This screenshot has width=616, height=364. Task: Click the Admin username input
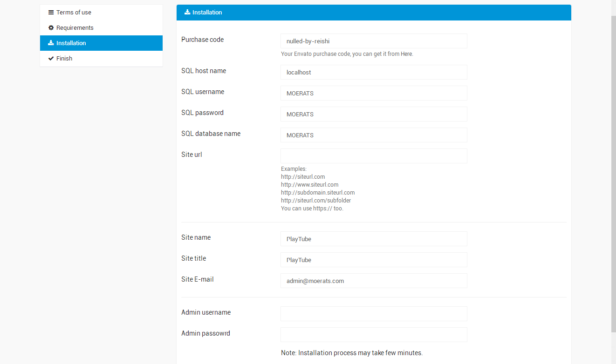[x=374, y=314]
